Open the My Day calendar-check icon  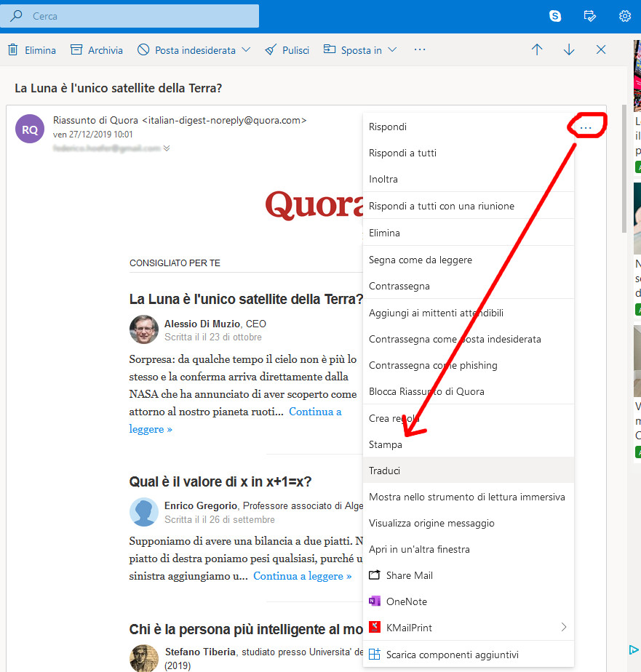[x=590, y=16]
